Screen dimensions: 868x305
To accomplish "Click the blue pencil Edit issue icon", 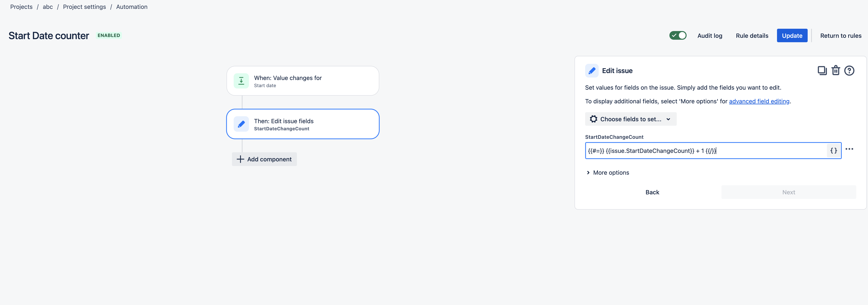I will click(592, 70).
